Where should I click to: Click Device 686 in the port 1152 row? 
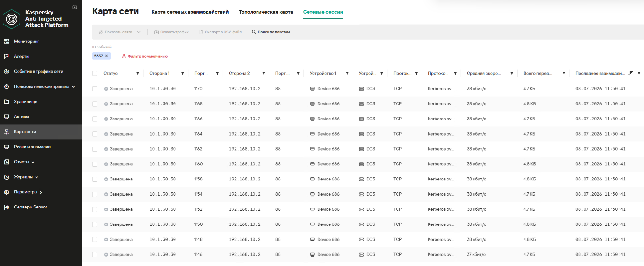point(328,209)
